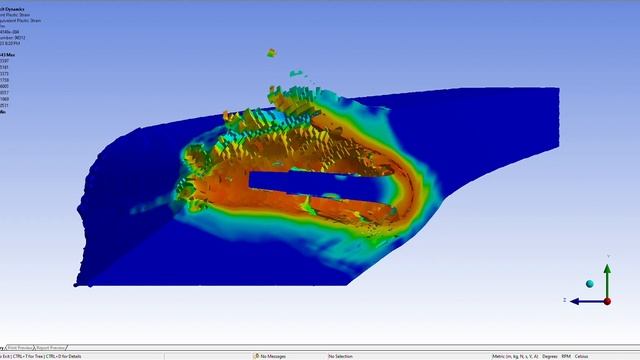Click the red X axis ball of triad
Screen dimensions: 640x360
607,301
